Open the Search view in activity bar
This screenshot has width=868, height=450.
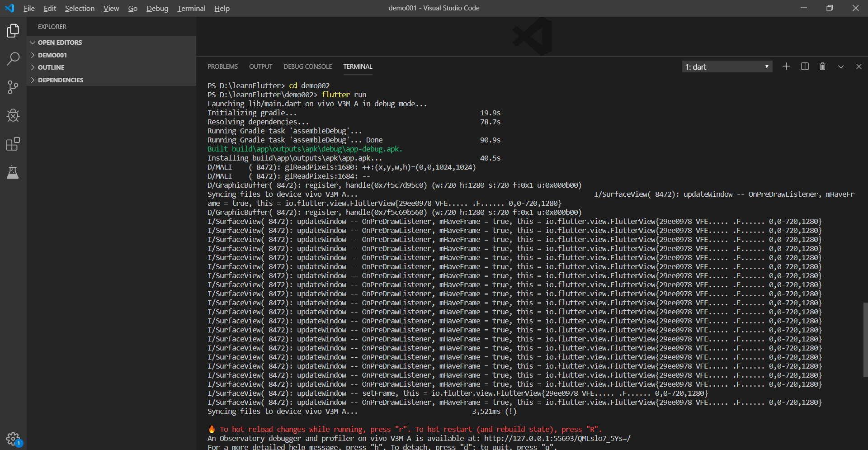tap(13, 58)
